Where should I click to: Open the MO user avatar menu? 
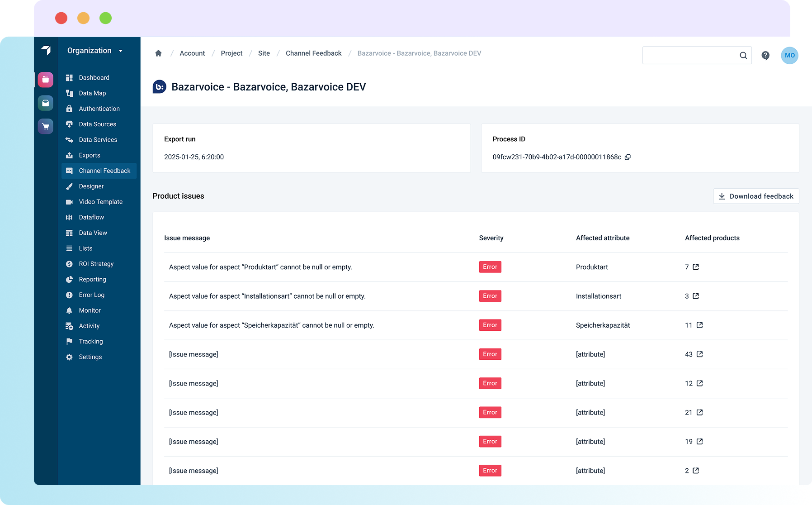(790, 55)
